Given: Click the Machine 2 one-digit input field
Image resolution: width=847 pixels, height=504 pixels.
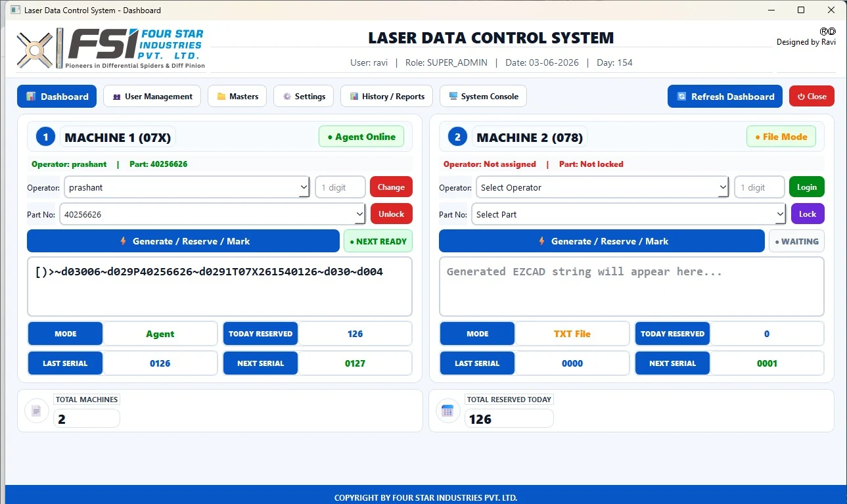Looking at the screenshot, I should tap(759, 187).
